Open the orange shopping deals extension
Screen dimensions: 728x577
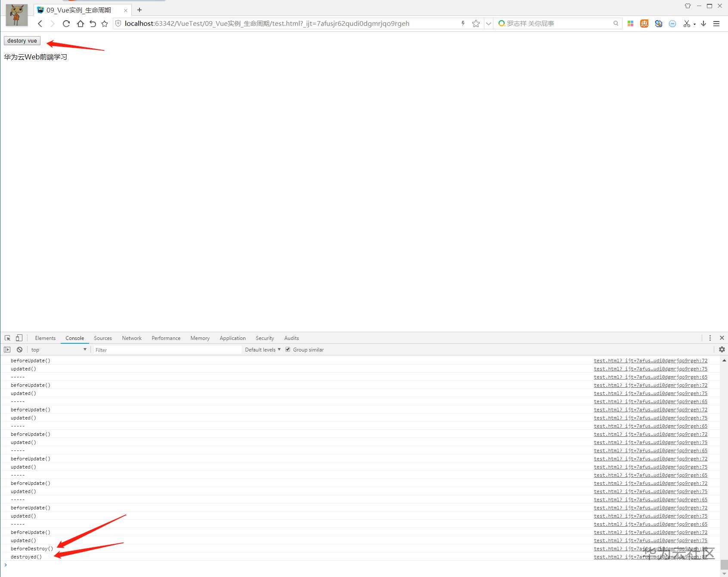tap(644, 24)
